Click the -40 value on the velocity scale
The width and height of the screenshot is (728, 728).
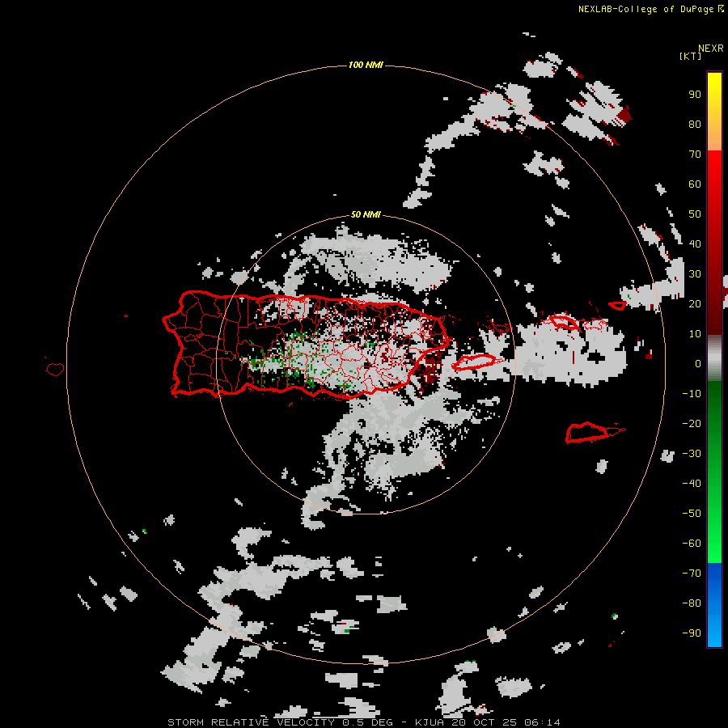click(x=692, y=484)
